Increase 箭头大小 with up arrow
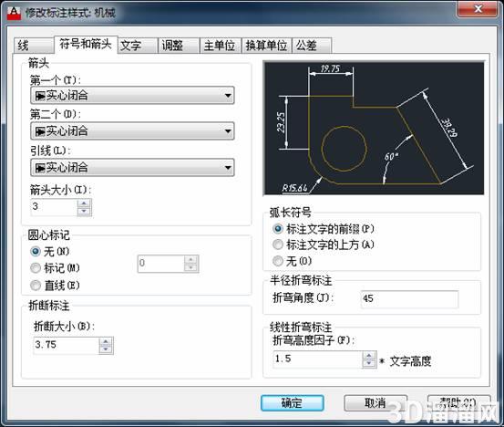Screen dimensions: 504x427 (85, 203)
